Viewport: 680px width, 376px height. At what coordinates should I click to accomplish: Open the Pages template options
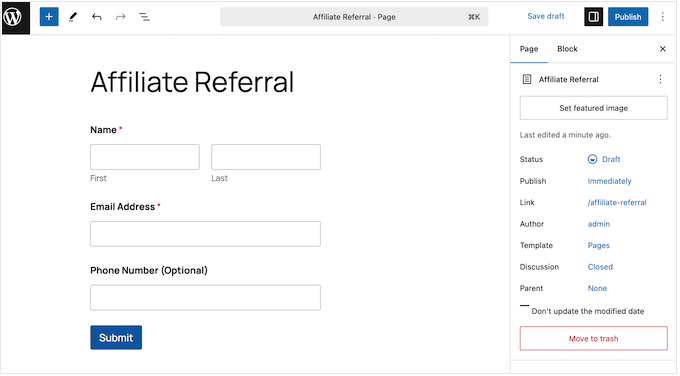(x=598, y=245)
